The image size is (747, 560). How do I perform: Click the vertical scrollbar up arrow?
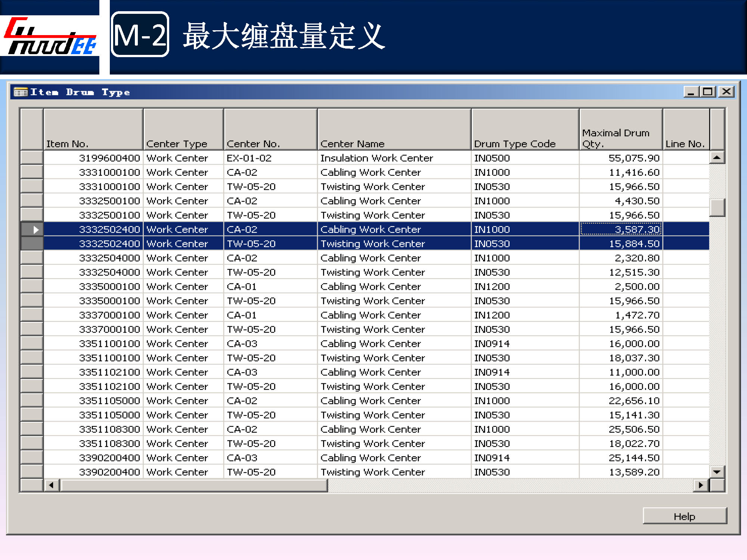click(716, 158)
